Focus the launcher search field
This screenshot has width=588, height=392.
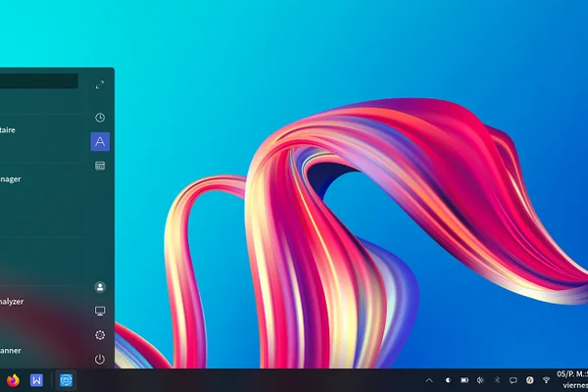click(x=39, y=81)
